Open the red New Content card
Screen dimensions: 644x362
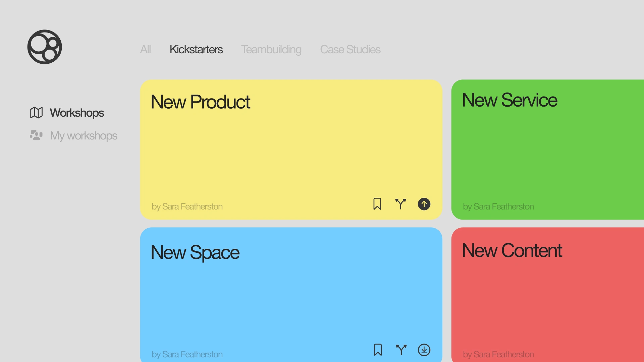[548, 295]
